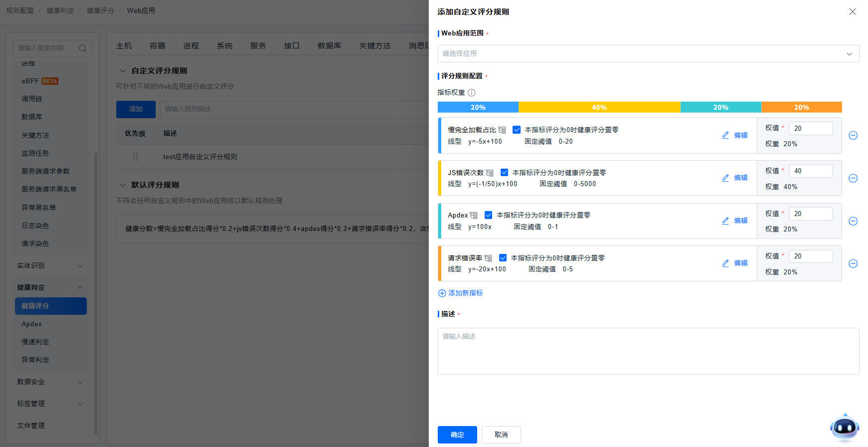
Task: Remove the JS错误次数 metric row
Action: [x=853, y=179]
